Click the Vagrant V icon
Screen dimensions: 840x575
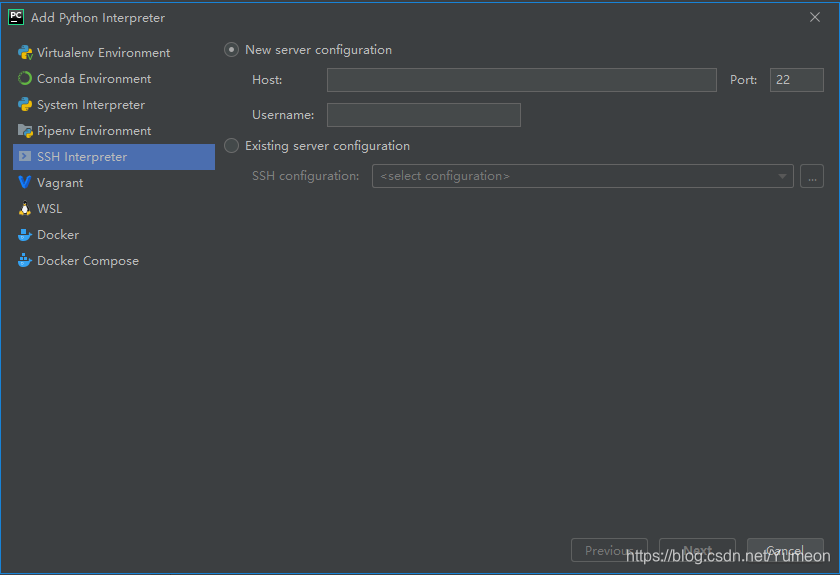coord(25,183)
